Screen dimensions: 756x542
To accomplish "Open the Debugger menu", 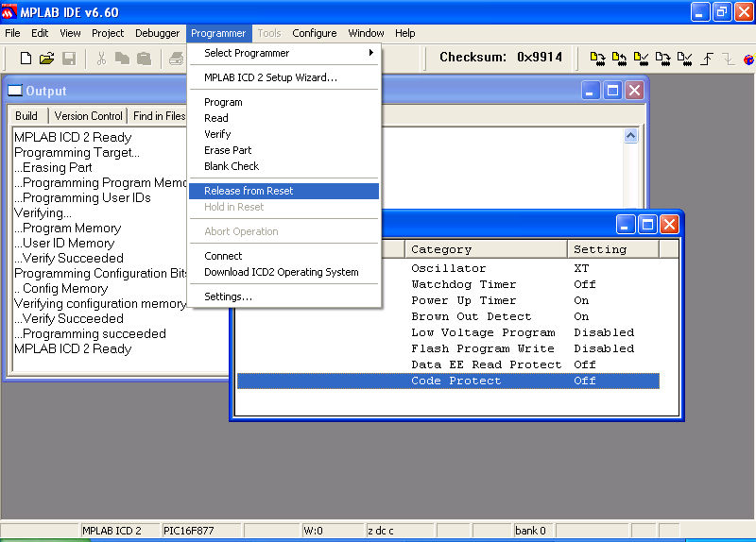I will click(x=157, y=33).
